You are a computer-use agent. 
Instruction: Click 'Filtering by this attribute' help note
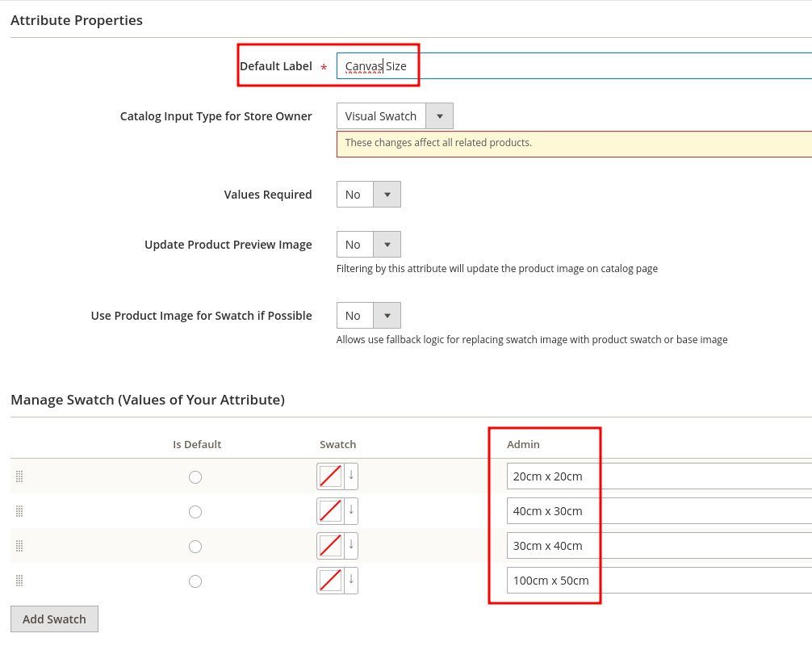click(x=496, y=268)
